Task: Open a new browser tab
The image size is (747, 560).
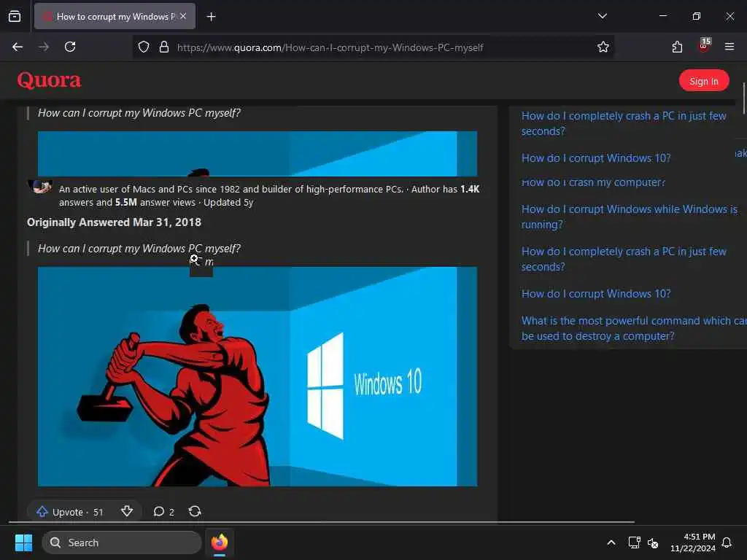Action: 211,17
